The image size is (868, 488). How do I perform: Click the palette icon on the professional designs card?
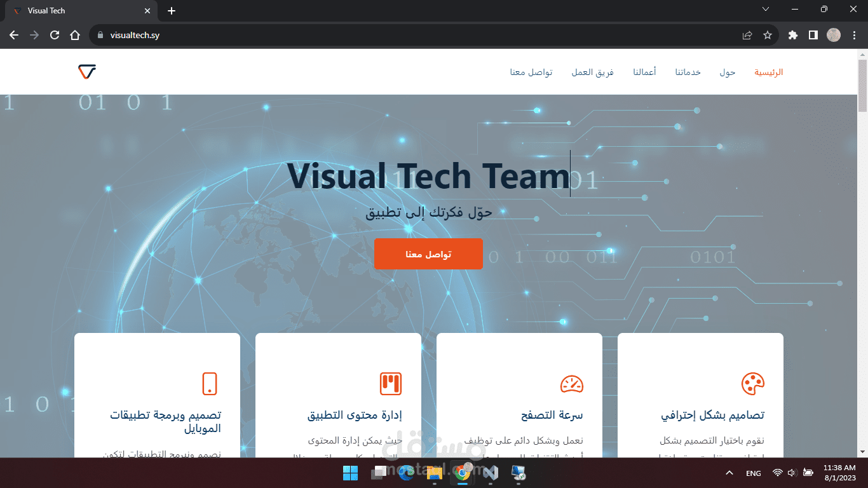pos(754,383)
